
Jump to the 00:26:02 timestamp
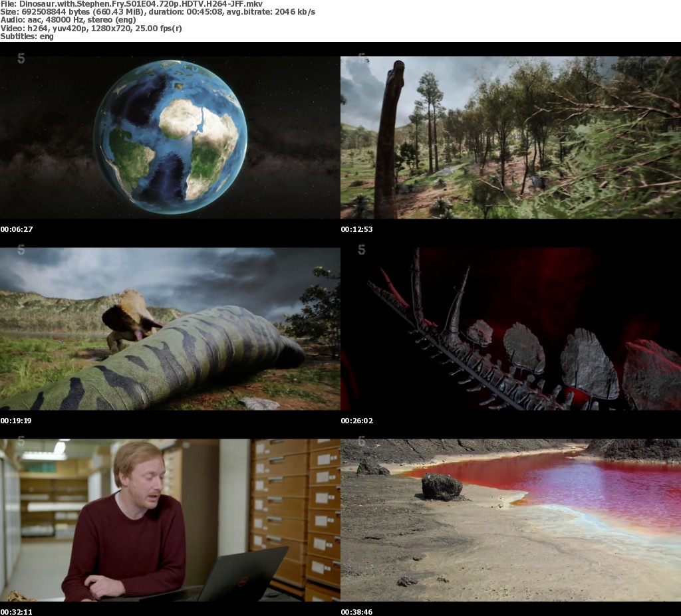[x=357, y=421]
